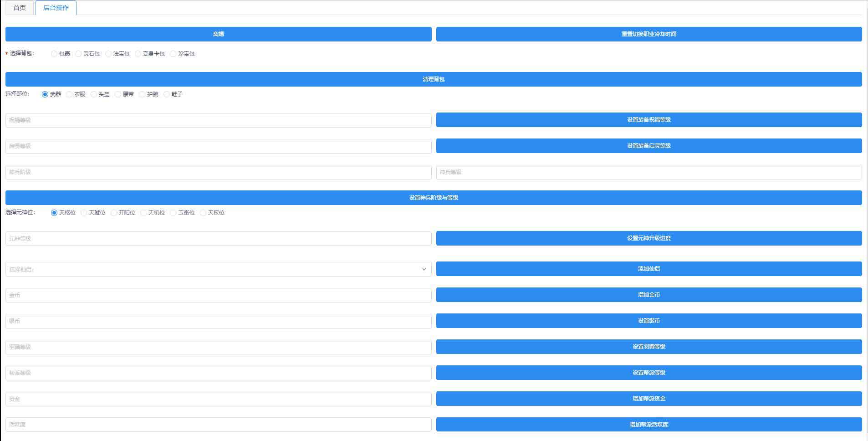
Task: Click the 增加帮派资金 button
Action: 649,399
